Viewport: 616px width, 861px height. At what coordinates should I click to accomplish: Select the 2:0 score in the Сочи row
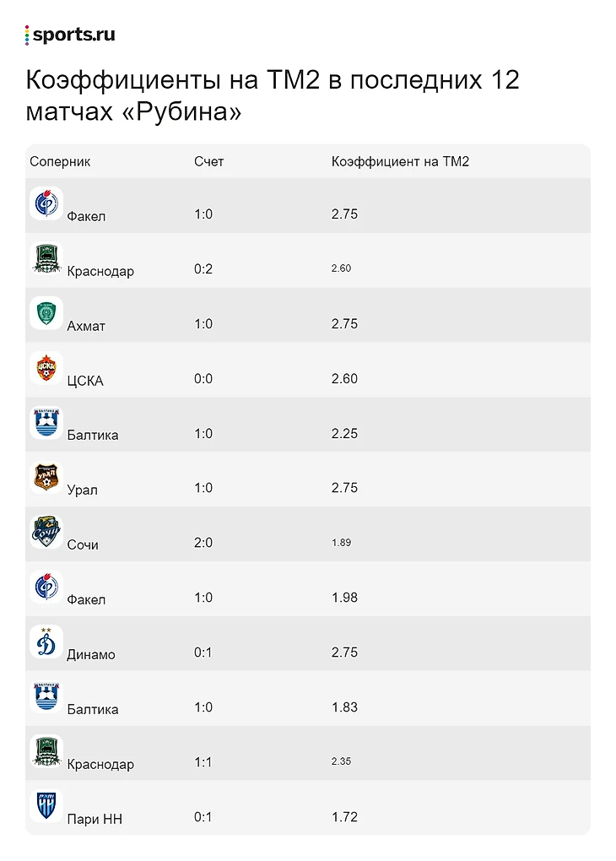203,543
